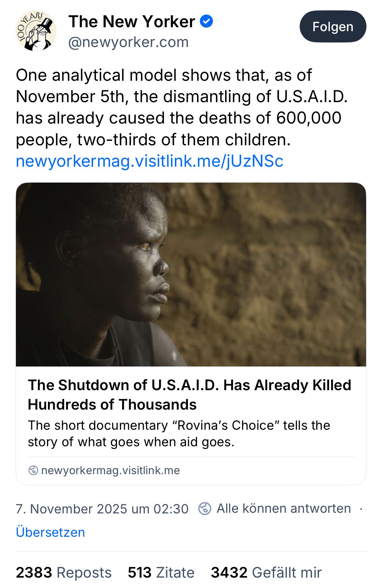This screenshot has height=588, width=382.
Task: Open the newyorkermag.visitlink.me/jUzNSc link
Action: [149, 161]
